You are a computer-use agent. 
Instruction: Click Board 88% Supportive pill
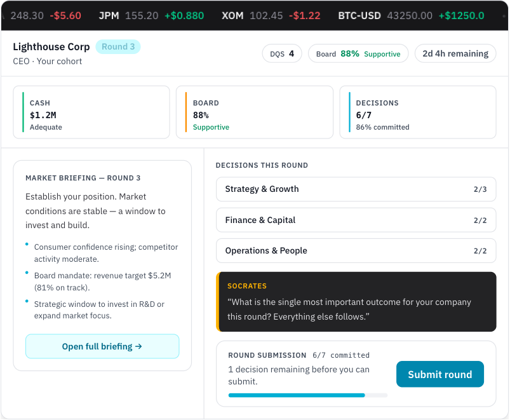(x=358, y=54)
